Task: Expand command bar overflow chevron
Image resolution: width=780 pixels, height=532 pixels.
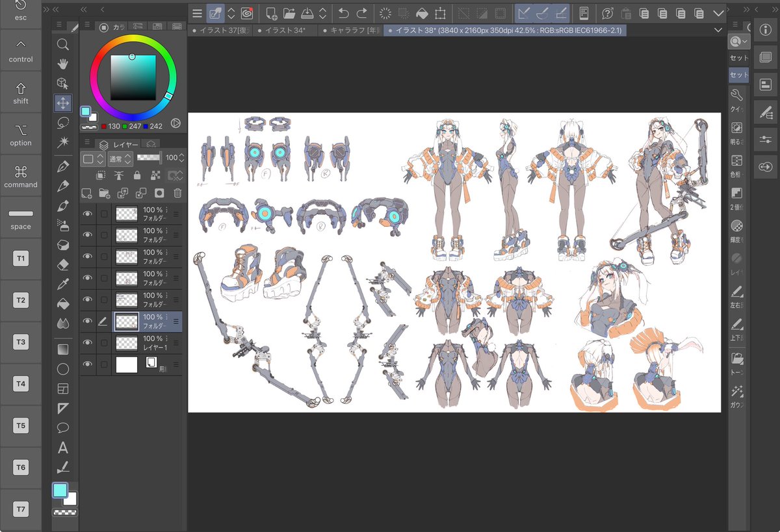Action: pyautogui.click(x=718, y=13)
